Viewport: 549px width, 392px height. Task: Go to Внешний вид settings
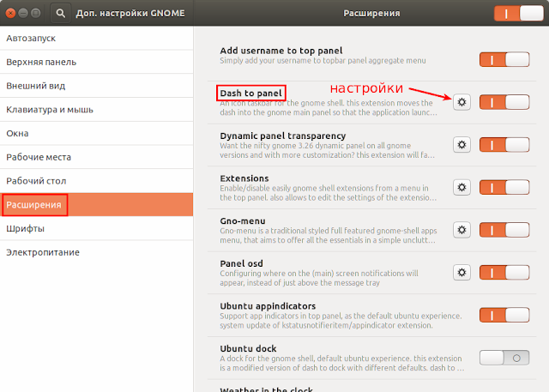(x=96, y=86)
